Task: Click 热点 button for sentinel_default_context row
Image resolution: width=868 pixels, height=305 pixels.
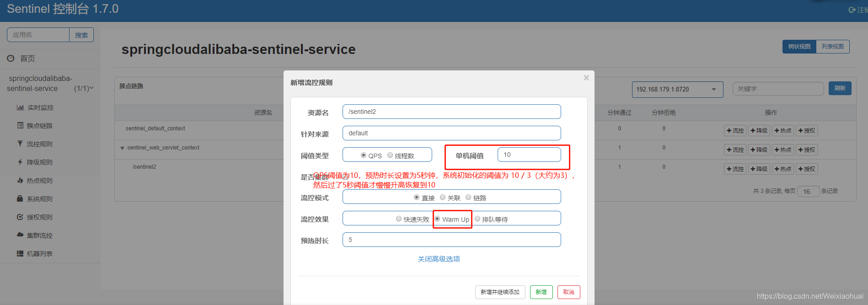Action: (783, 131)
